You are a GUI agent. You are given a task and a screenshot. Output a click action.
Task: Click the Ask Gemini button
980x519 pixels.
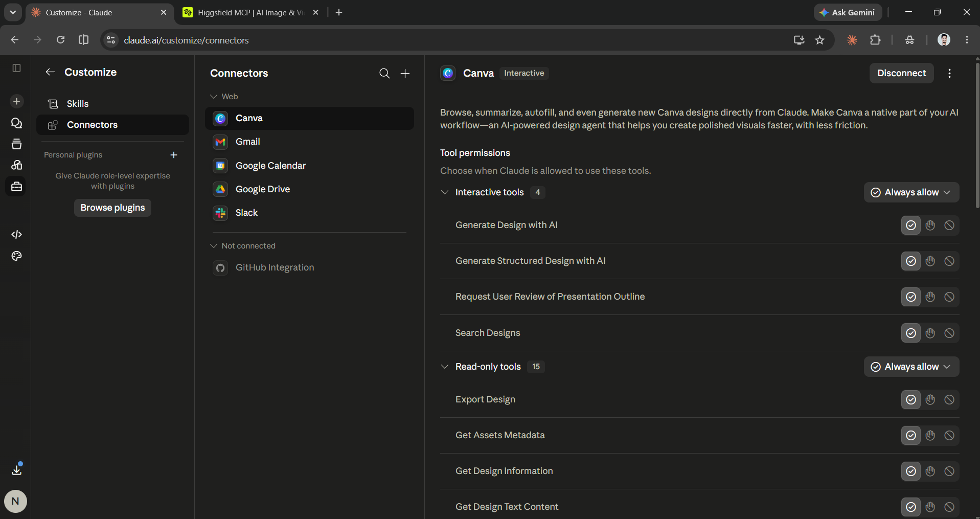pyautogui.click(x=848, y=12)
